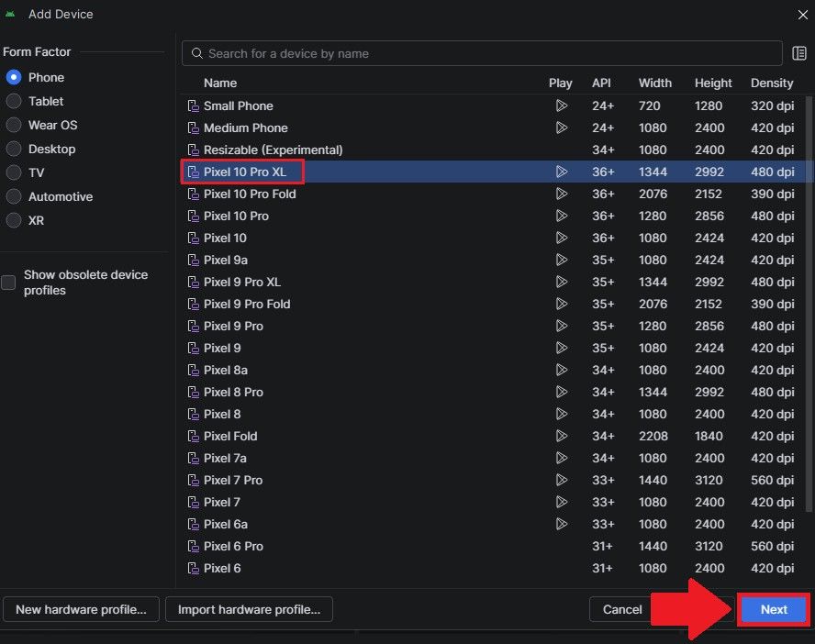Viewport: 815px width, 644px height.
Task: Select the Phone form factor
Action: (14, 77)
